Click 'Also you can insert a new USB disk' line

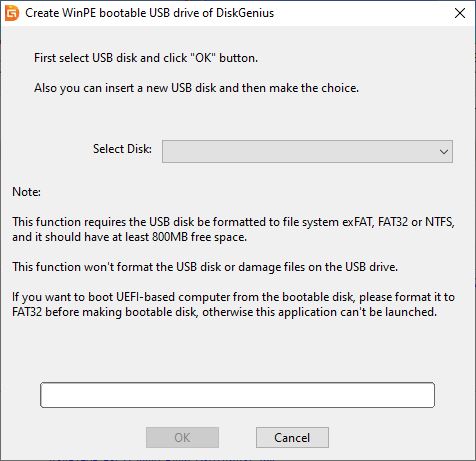[196, 88]
